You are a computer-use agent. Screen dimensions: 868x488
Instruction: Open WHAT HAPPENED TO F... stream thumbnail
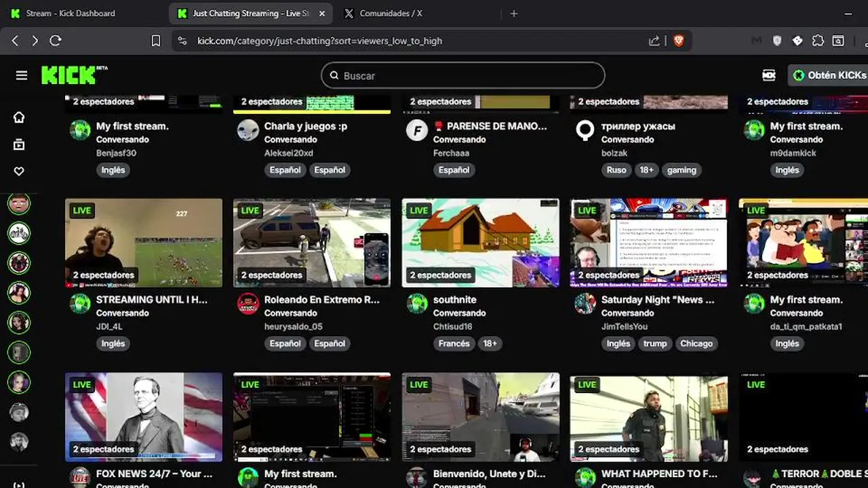point(649,417)
